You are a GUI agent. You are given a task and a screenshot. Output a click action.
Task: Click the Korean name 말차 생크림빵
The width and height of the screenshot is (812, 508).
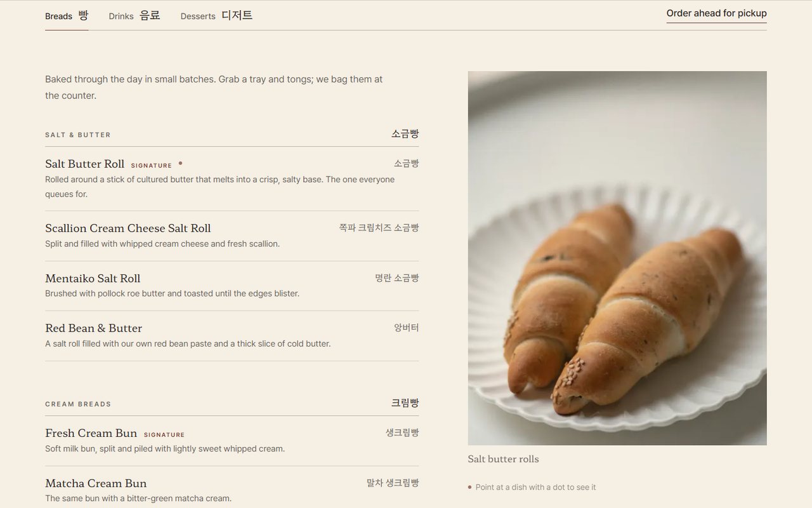pyautogui.click(x=393, y=483)
